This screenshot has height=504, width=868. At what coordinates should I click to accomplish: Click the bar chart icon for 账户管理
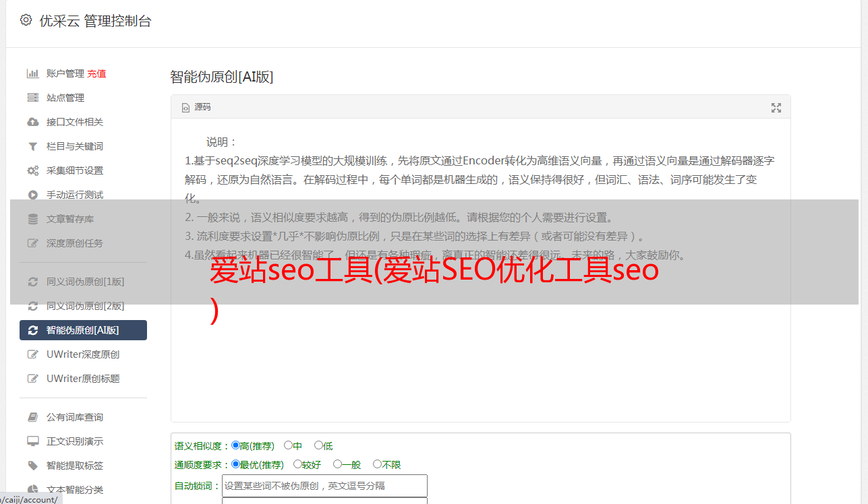32,73
